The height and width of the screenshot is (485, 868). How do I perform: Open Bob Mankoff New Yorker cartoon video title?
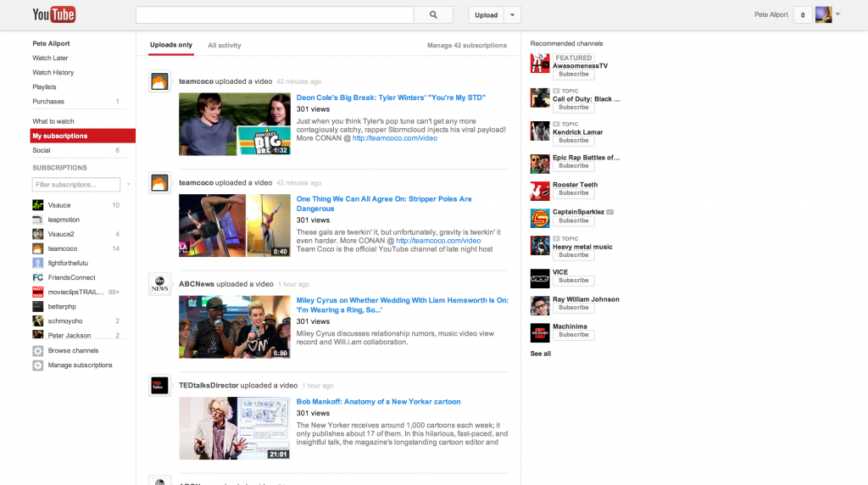tap(378, 402)
